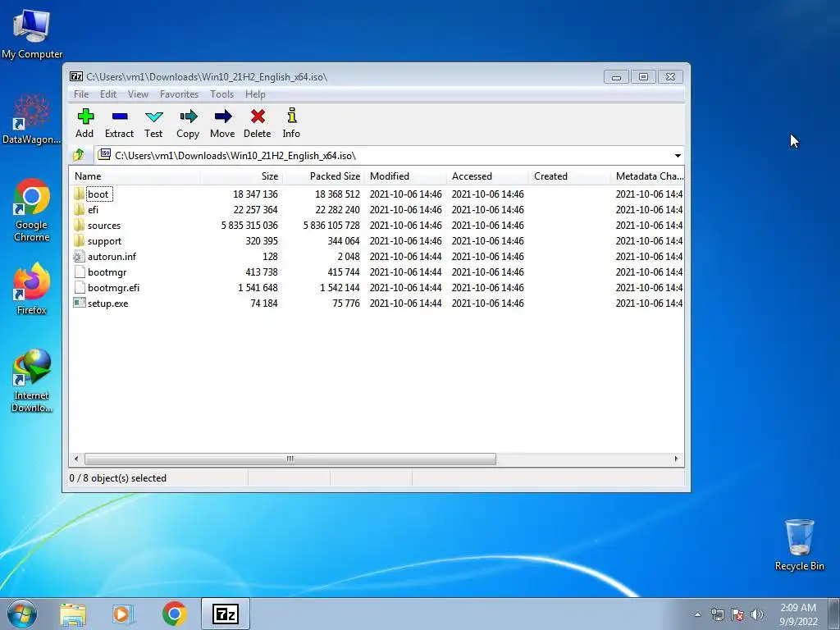Click the size value 1 541 648
This screenshot has width=840, height=630.
point(258,288)
